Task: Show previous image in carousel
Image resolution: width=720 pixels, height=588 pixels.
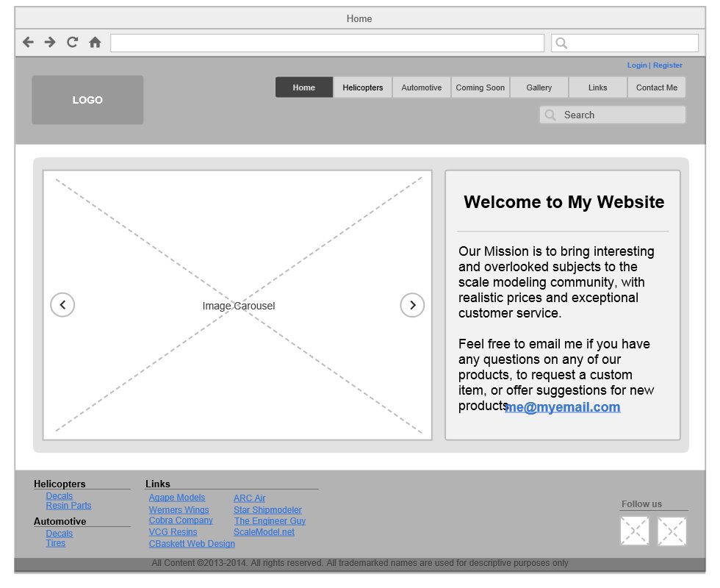Action: [62, 305]
